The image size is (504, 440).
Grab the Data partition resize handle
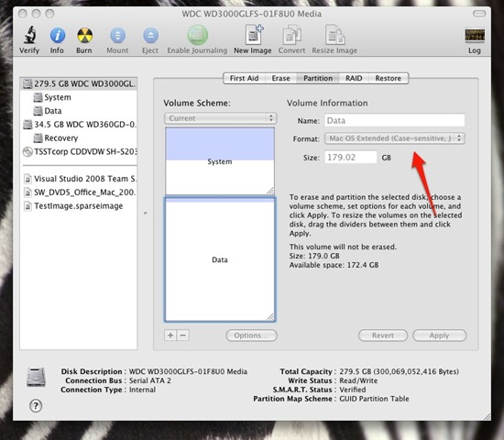(x=270, y=317)
